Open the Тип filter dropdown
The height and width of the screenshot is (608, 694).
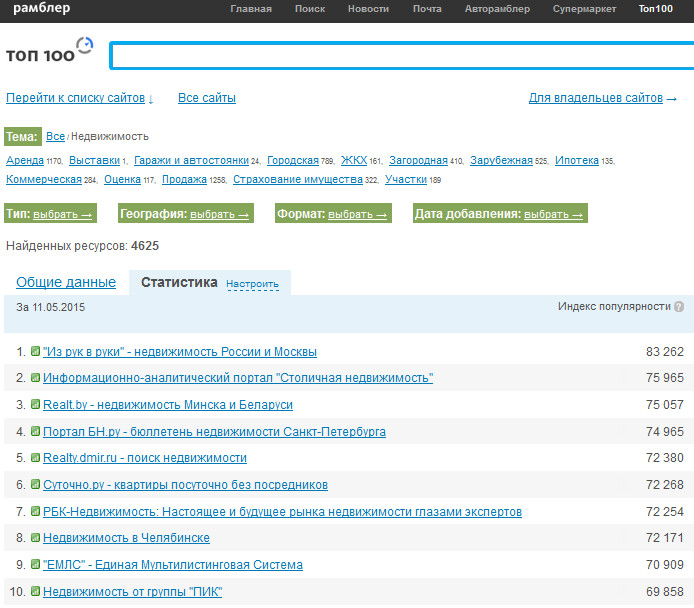coord(62,214)
